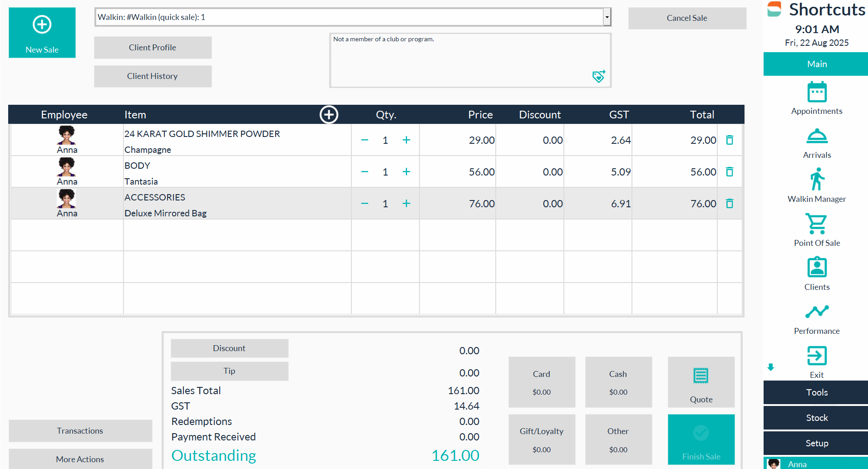
Task: Apply a Discount to the sale
Action: [229, 348]
